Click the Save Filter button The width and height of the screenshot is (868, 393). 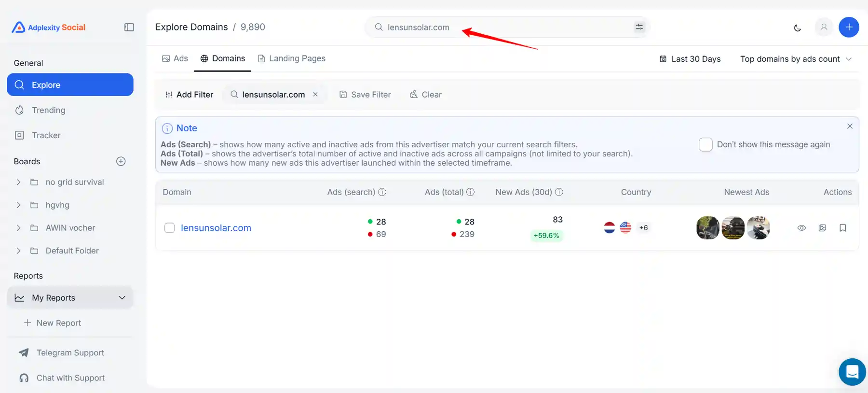coord(365,95)
